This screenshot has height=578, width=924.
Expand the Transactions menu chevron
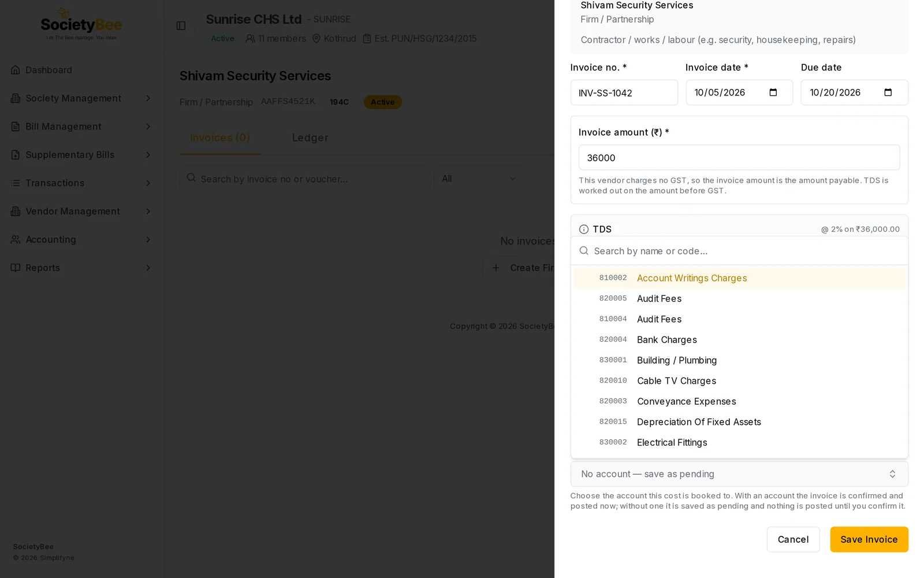click(x=148, y=183)
